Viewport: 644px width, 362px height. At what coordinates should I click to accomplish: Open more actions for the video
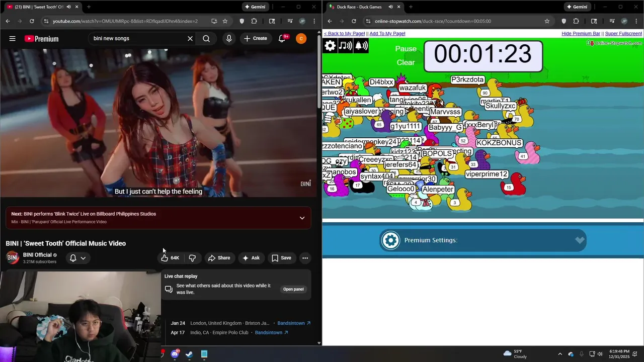(x=305, y=258)
